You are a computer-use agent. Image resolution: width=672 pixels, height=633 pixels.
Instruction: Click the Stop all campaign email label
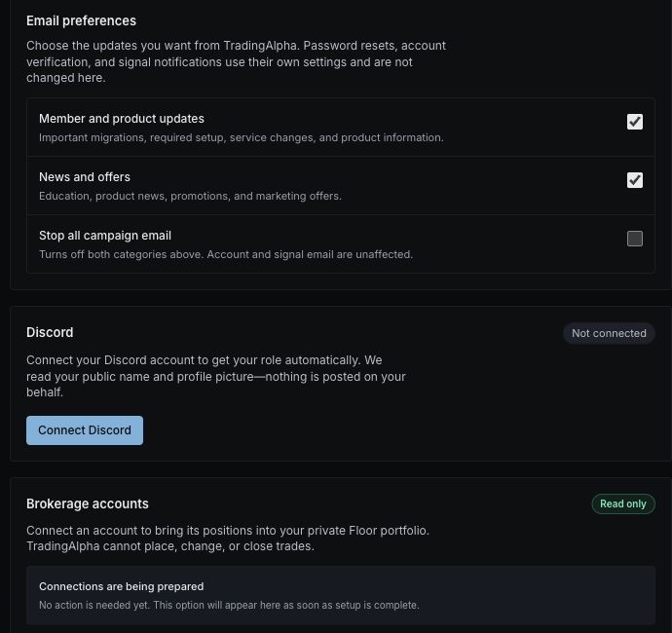(105, 236)
